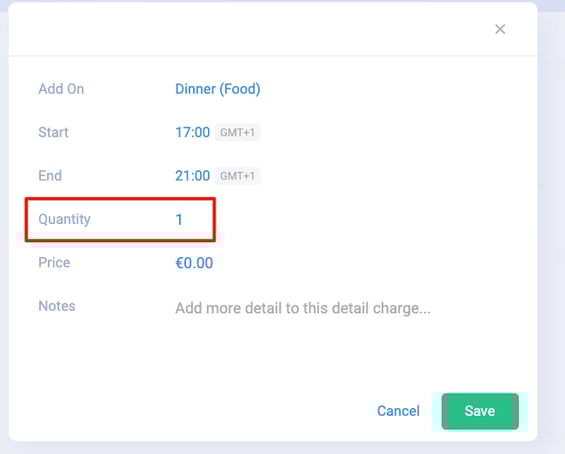Image resolution: width=565 pixels, height=454 pixels.
Task: Click the Price label
Action: (x=54, y=263)
